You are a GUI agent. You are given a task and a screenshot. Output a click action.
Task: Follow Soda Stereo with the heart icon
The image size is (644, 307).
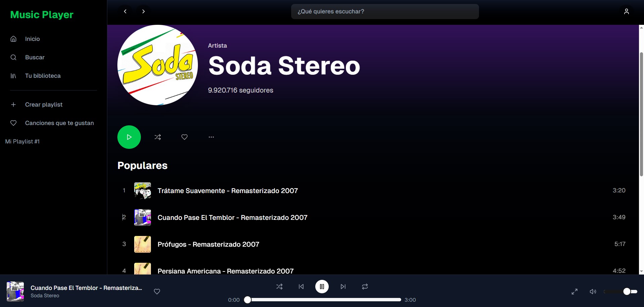(184, 137)
